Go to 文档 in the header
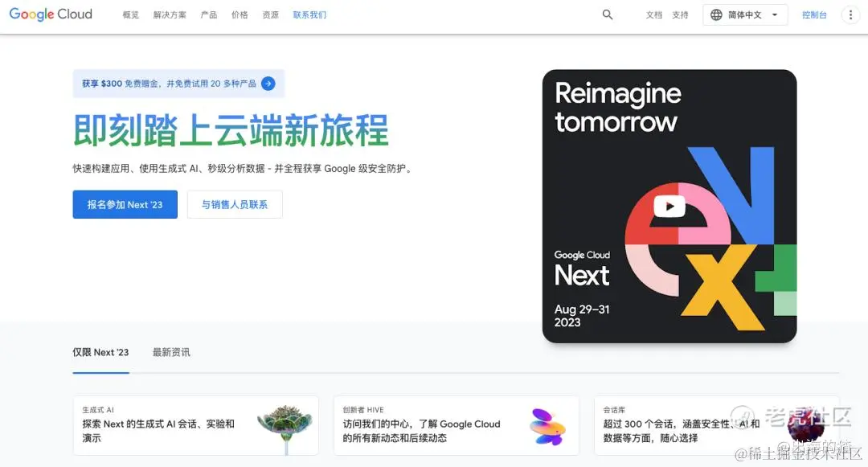The height and width of the screenshot is (467, 868). point(653,15)
